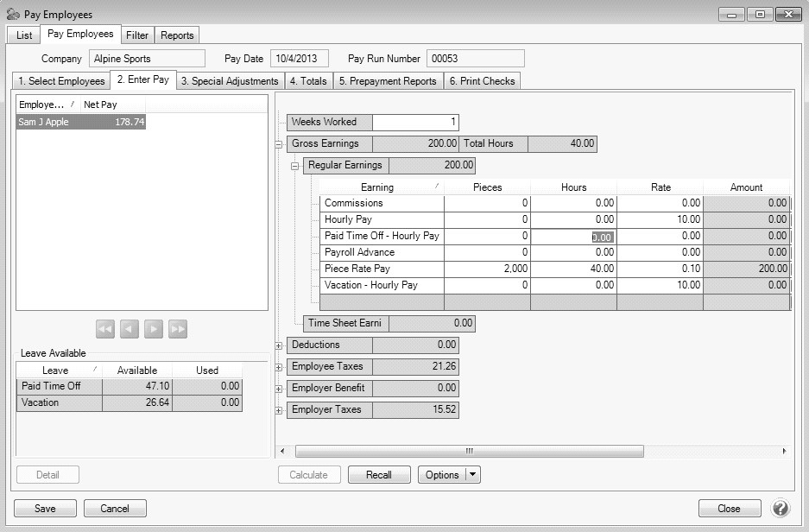Go to the first employee record

[x=105, y=329]
